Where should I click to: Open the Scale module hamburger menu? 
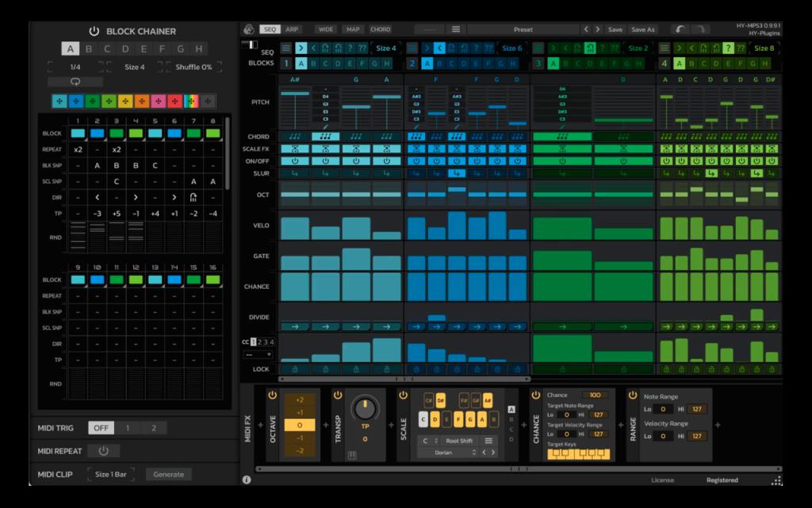pyautogui.click(x=488, y=441)
